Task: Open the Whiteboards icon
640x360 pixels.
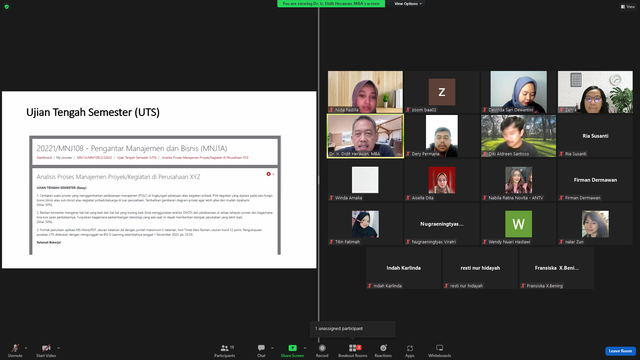Action: [440, 348]
